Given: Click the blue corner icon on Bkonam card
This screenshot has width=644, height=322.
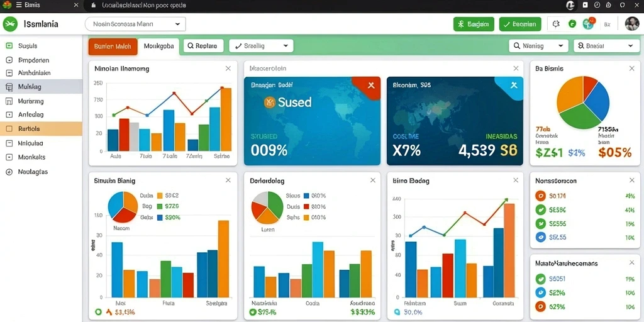Looking at the screenshot, I should [513, 86].
